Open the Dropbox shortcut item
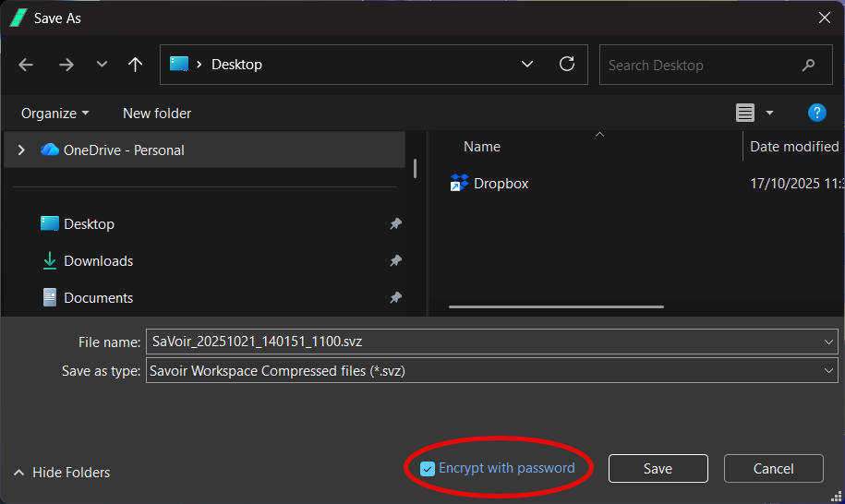Viewport: 845px width, 504px height. click(501, 184)
